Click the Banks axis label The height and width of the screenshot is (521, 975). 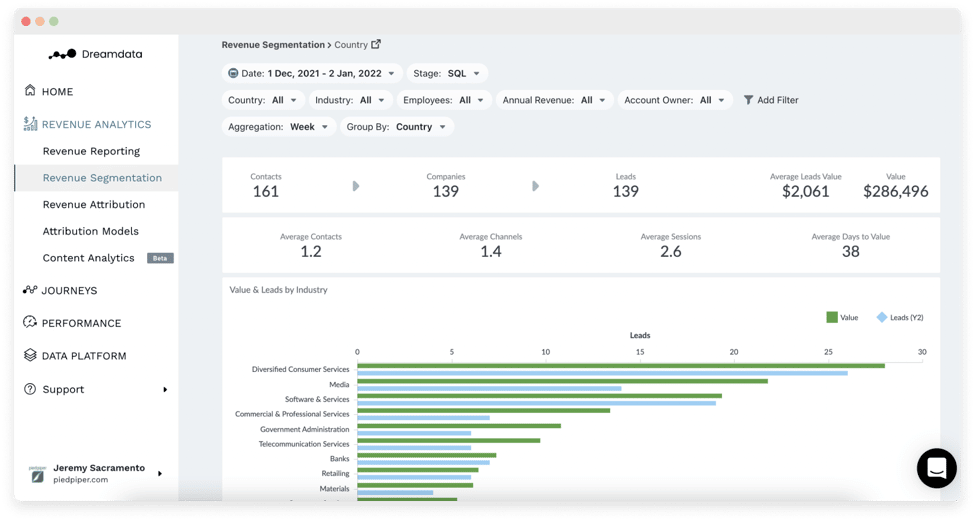pos(340,459)
